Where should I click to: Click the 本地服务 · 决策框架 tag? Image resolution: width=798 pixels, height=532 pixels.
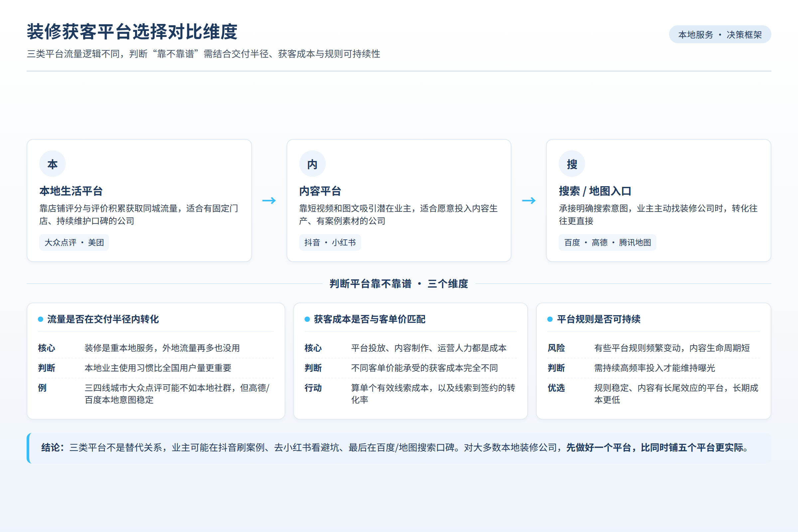tap(720, 34)
